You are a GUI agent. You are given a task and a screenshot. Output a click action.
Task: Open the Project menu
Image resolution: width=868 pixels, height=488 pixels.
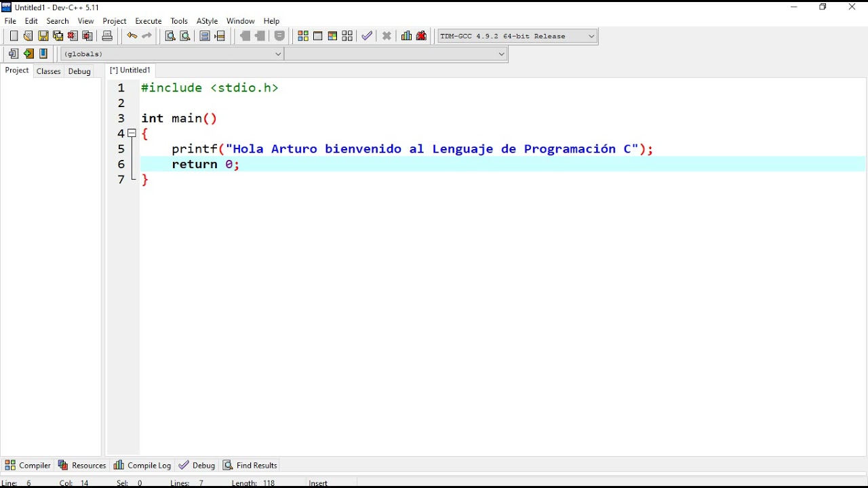pos(115,21)
